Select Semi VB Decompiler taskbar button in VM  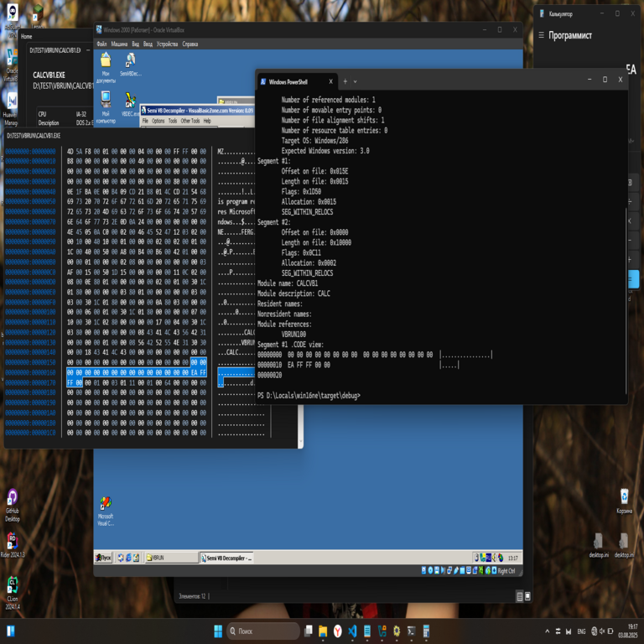[226, 558]
